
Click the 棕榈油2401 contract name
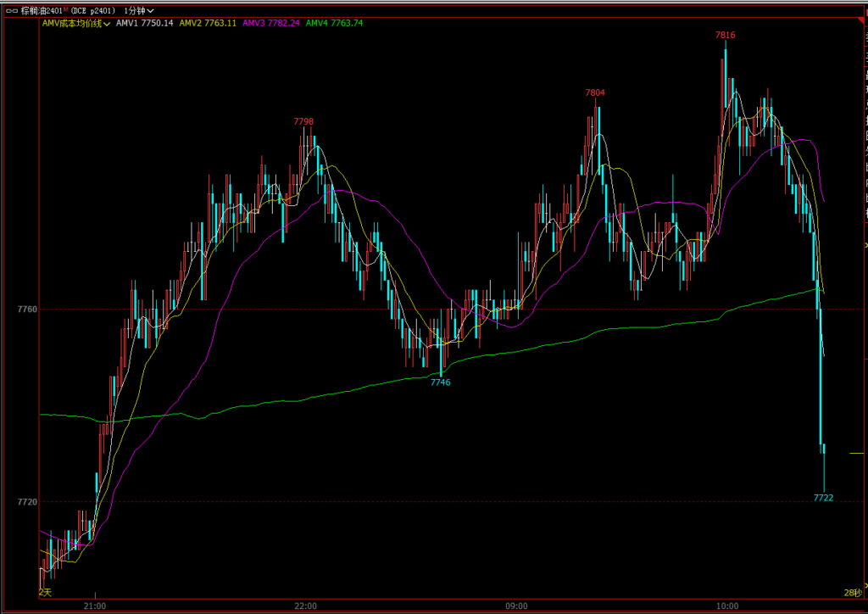pos(40,10)
